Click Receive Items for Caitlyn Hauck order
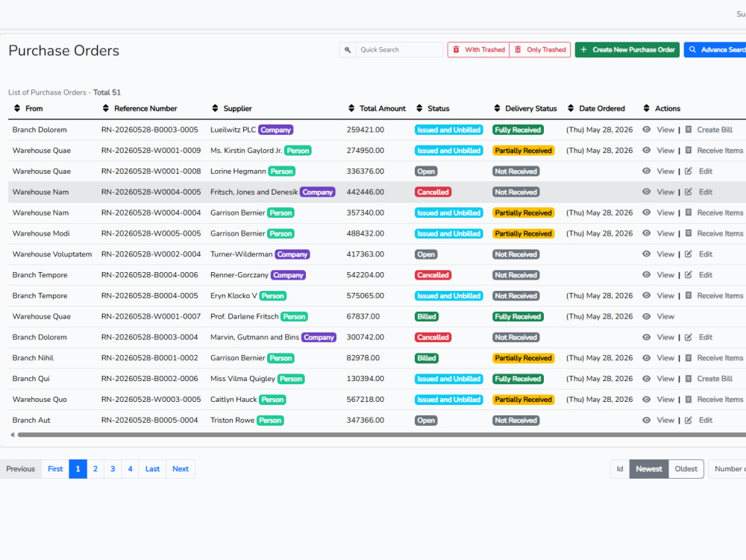 coord(720,400)
